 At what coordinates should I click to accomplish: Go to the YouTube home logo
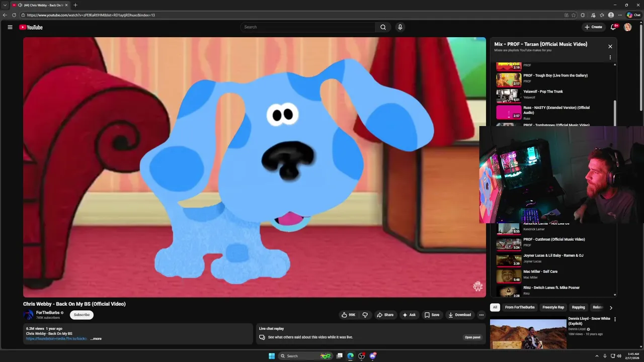[31, 27]
